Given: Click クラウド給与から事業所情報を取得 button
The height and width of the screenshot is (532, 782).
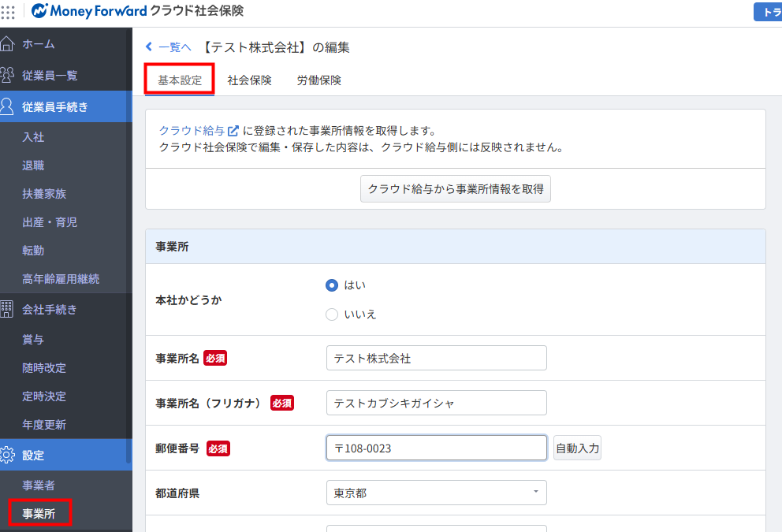Looking at the screenshot, I should click(x=456, y=189).
